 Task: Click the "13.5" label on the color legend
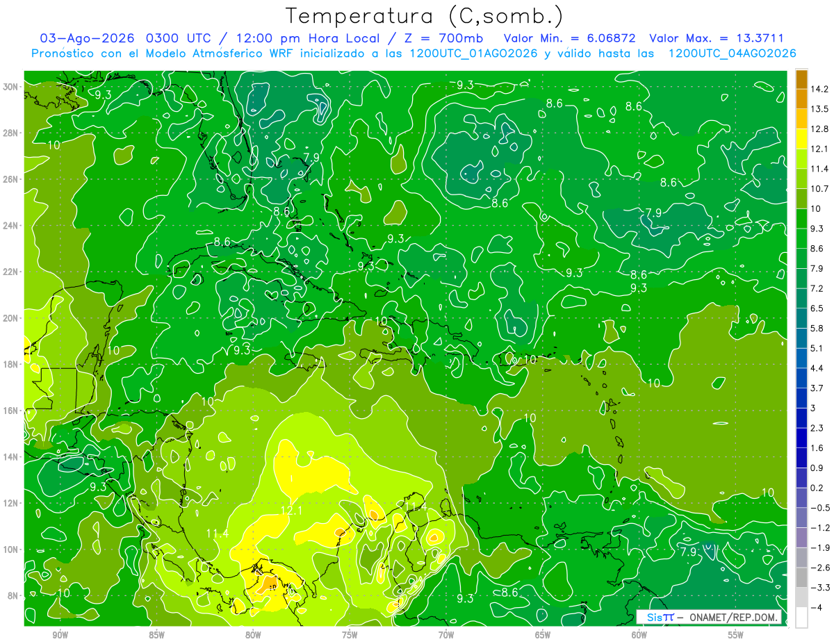pos(819,109)
